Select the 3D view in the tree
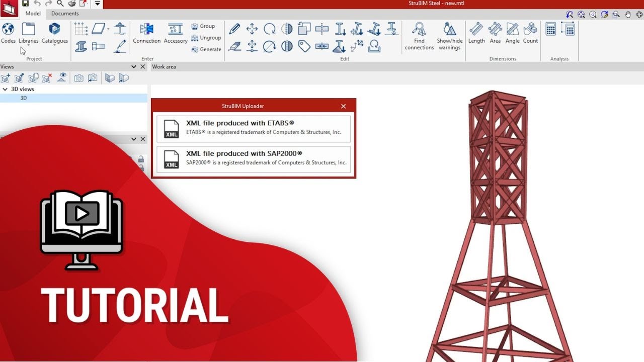 (x=24, y=98)
